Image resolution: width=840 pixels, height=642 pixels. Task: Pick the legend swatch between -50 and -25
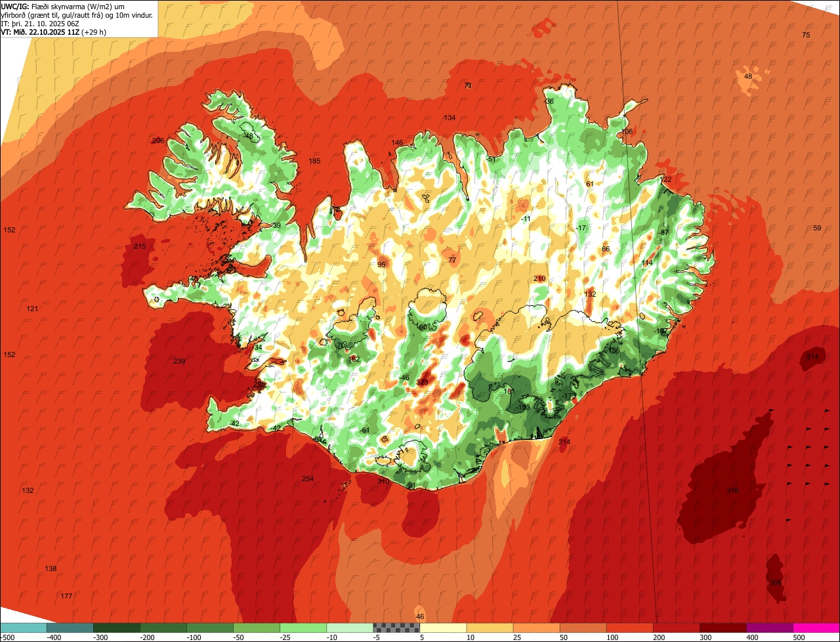click(257, 628)
